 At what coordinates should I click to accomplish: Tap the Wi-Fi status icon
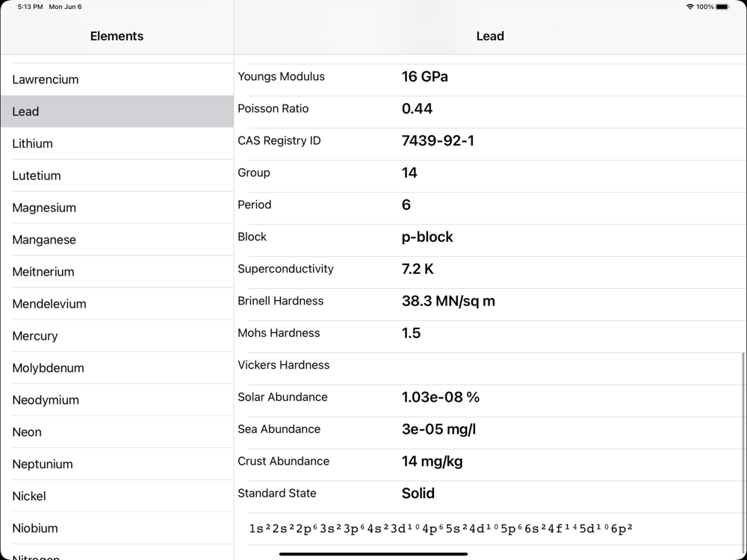coord(689,7)
